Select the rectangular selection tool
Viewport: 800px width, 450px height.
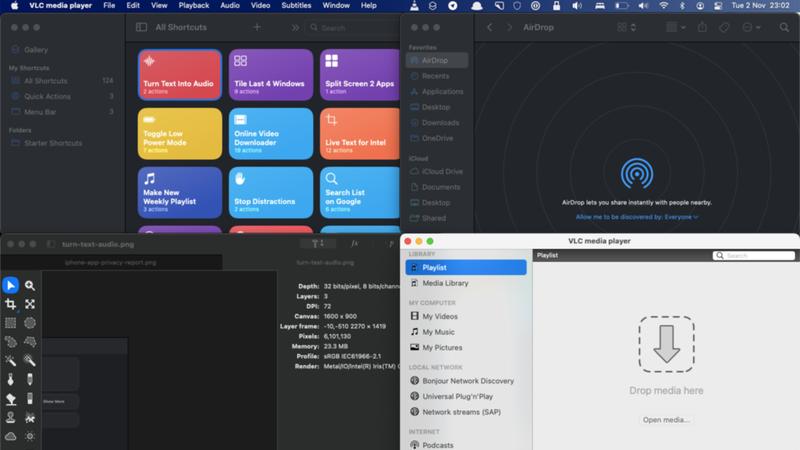(x=11, y=323)
